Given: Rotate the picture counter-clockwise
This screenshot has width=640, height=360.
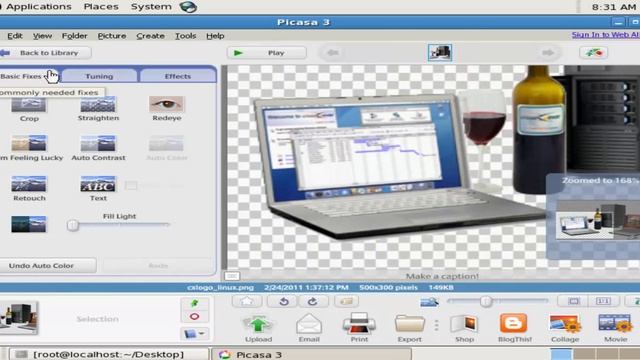Looking at the screenshot, I should (x=284, y=301).
